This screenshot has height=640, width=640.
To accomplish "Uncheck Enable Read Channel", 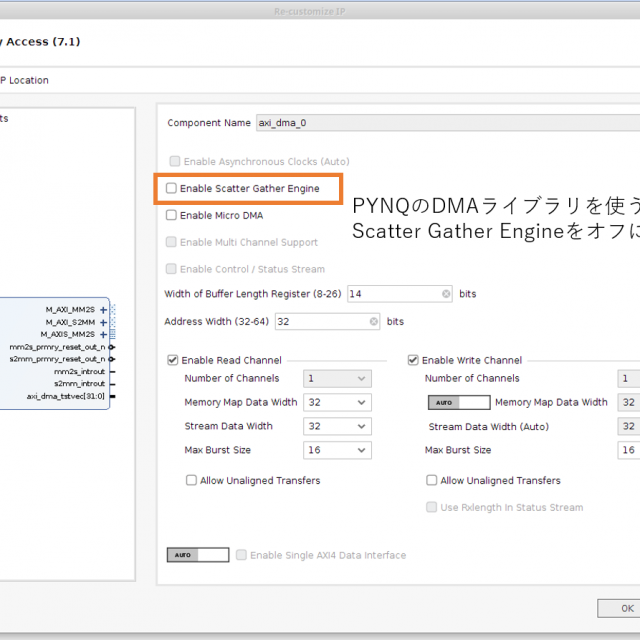I will tap(173, 360).
